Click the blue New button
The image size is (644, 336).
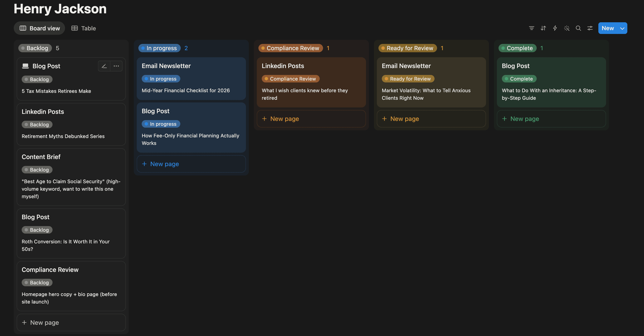click(x=608, y=28)
